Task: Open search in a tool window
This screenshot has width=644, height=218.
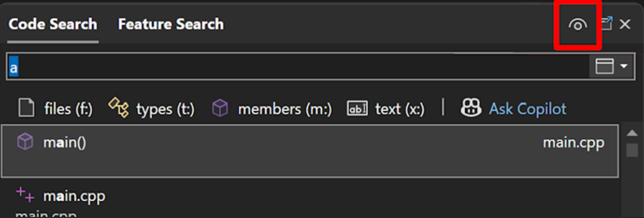Action: [607, 24]
